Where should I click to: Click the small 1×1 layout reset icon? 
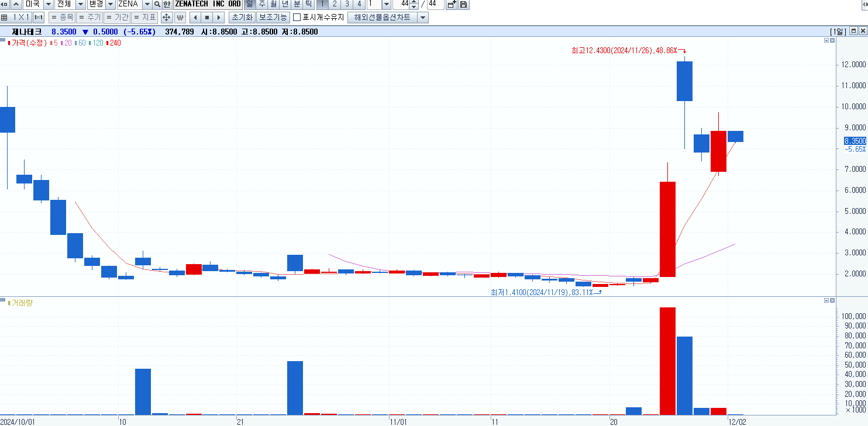(x=39, y=18)
